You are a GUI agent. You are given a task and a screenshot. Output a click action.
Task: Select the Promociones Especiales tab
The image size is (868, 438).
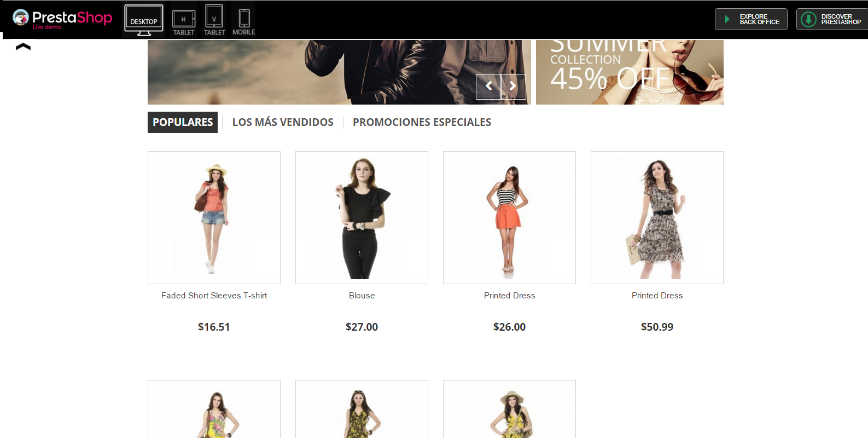click(x=422, y=122)
